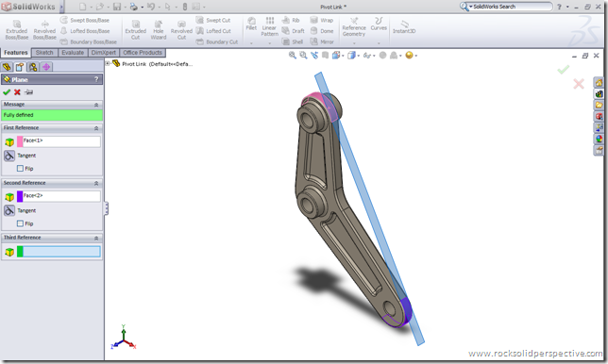Select Extruded Cut tool
The height and width of the screenshot is (364, 608).
pos(135,30)
